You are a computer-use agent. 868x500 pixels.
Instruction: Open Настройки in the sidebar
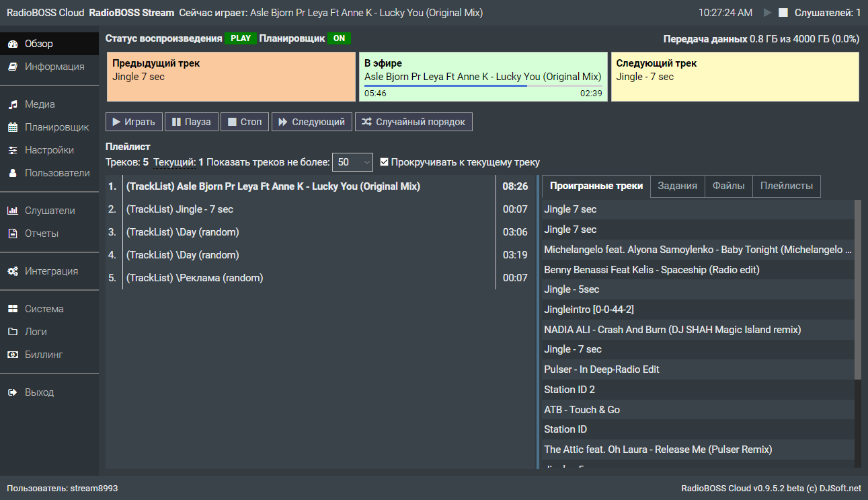pyautogui.click(x=49, y=150)
